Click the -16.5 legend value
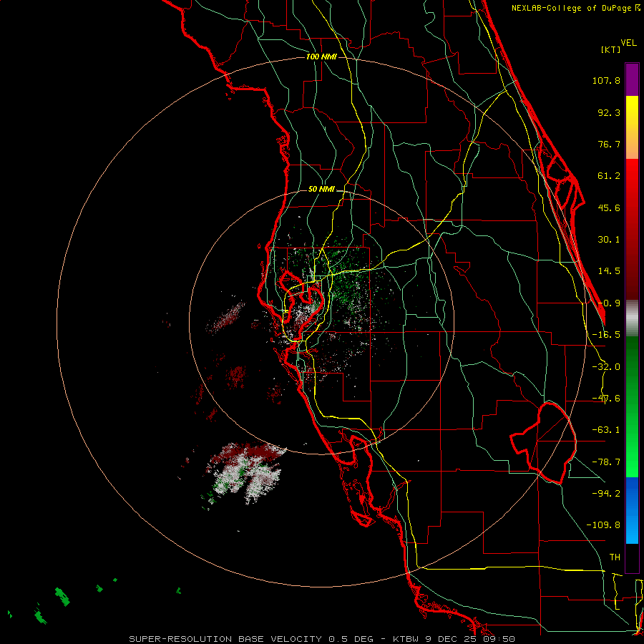This screenshot has width=644, height=644. pyautogui.click(x=606, y=335)
